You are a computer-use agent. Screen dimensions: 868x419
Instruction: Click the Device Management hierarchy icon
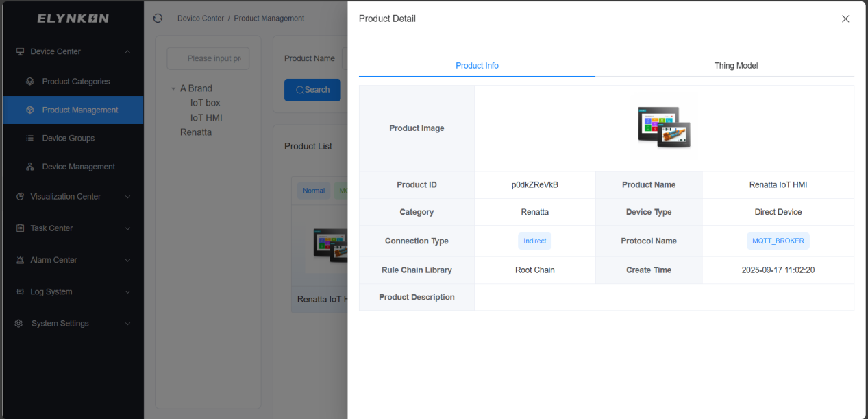pos(29,167)
